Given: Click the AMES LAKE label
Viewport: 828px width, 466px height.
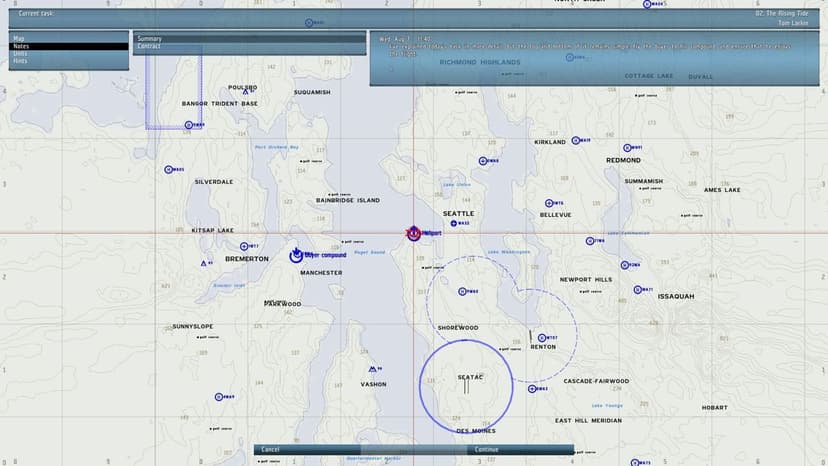Looking at the screenshot, I should point(722,190).
